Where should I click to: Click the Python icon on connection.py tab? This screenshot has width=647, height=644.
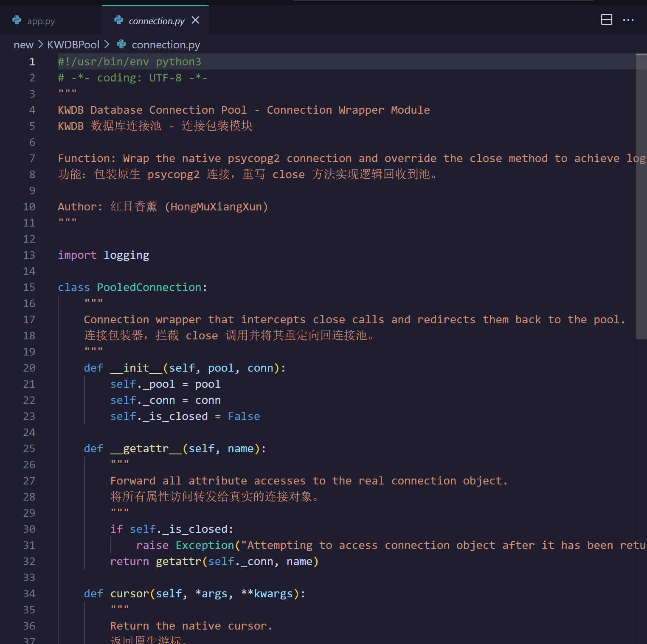point(119,20)
